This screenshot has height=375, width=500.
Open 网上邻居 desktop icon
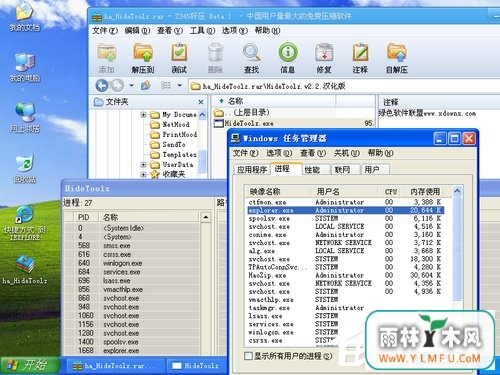pyautogui.click(x=24, y=118)
